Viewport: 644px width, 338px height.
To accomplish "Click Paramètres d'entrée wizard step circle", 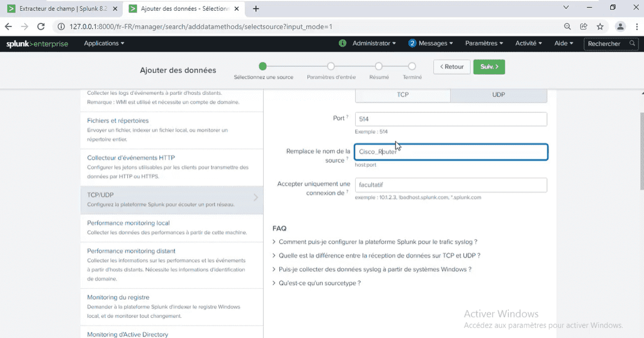I will [x=331, y=66].
